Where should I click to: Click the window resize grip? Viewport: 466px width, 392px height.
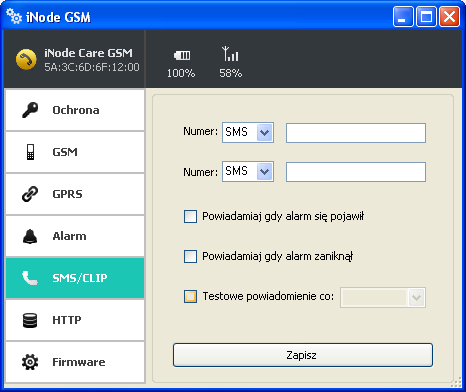click(457, 381)
